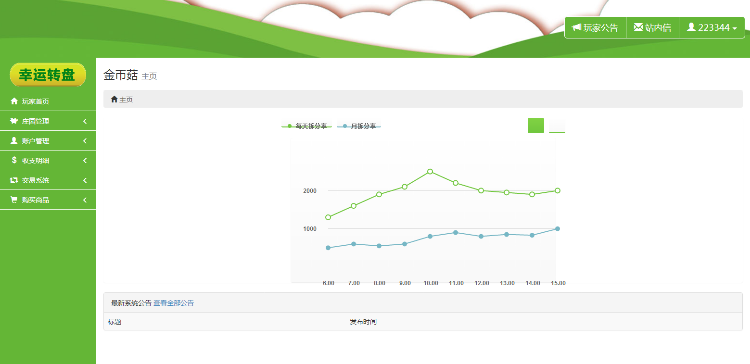Click the 1000 y-axis label

[x=309, y=229]
